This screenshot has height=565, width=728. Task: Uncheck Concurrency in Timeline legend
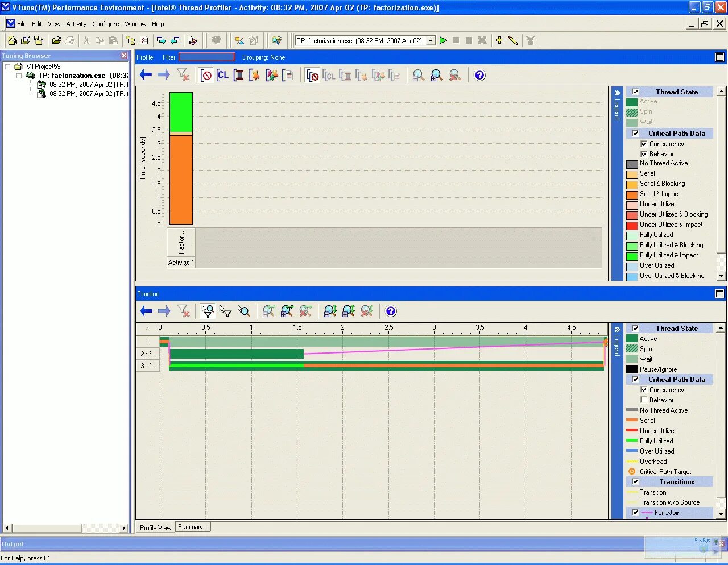(644, 390)
